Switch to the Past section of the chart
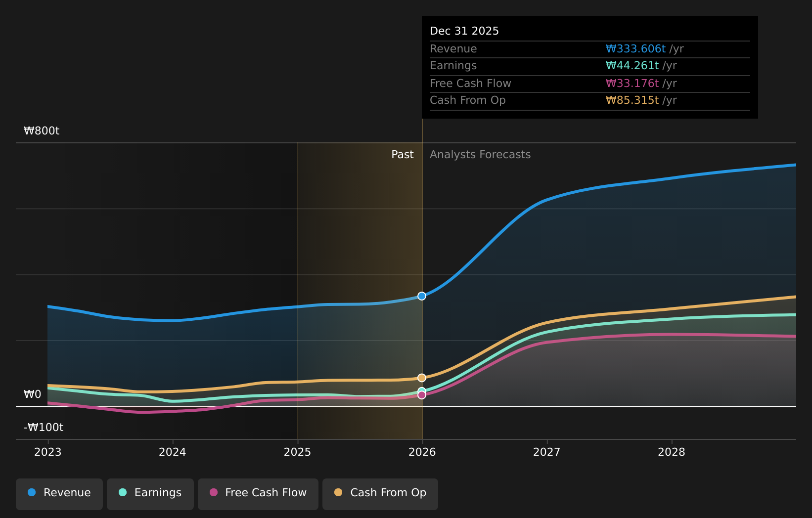This screenshot has width=812, height=518. pos(402,154)
